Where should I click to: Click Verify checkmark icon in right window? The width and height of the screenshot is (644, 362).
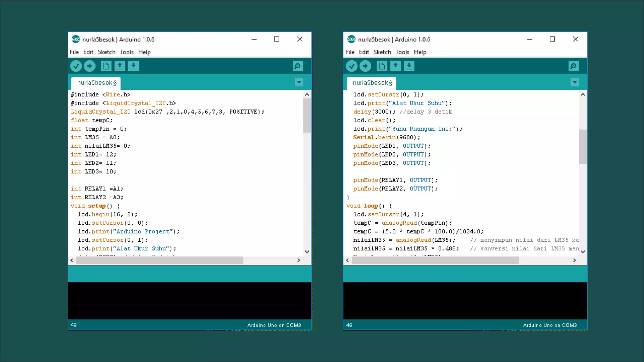point(352,66)
